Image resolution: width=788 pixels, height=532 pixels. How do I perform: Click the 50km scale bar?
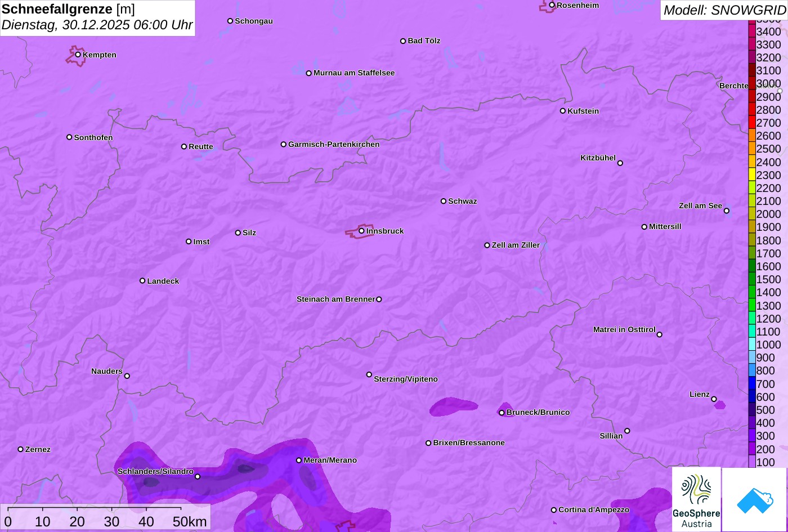click(x=95, y=508)
